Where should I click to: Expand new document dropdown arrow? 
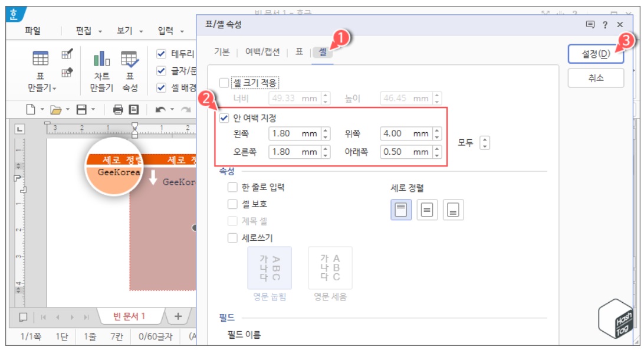pos(42,109)
